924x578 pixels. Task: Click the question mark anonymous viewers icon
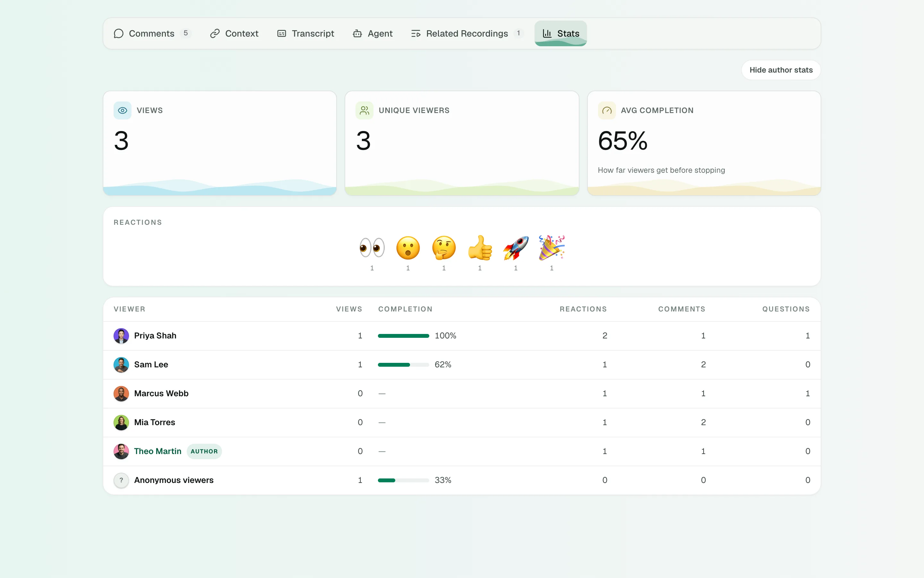click(x=121, y=480)
